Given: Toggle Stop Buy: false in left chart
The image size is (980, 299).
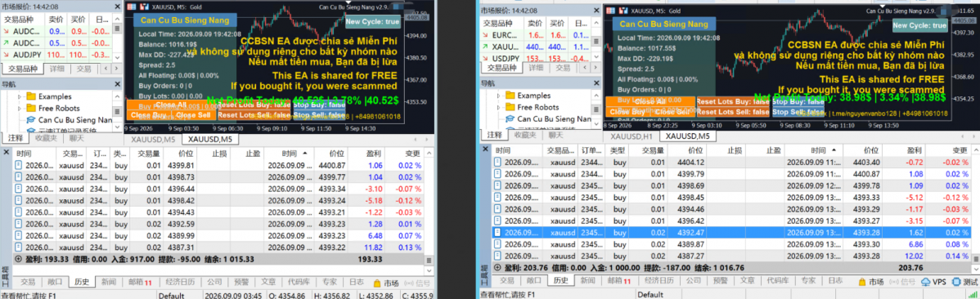Looking at the screenshot, I should point(319,105).
